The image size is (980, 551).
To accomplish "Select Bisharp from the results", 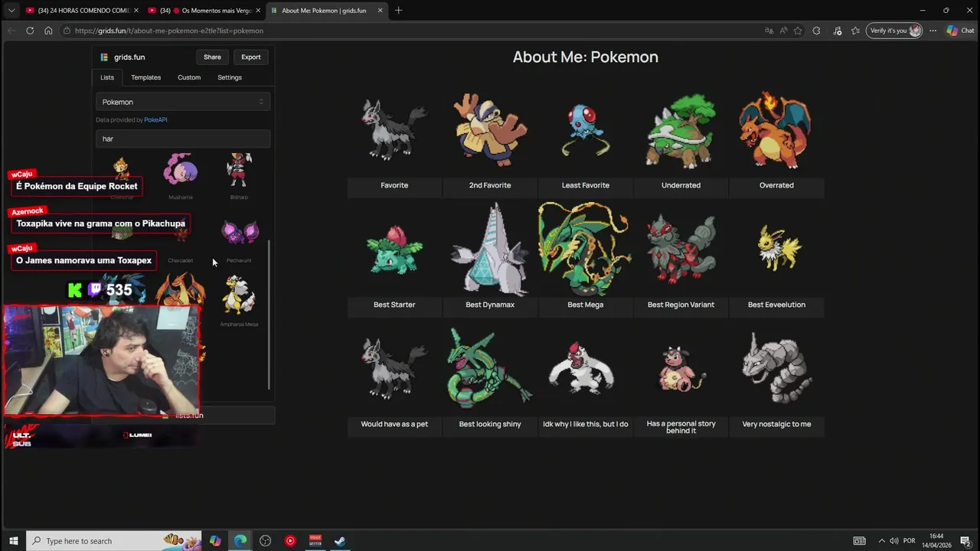I will tap(239, 176).
